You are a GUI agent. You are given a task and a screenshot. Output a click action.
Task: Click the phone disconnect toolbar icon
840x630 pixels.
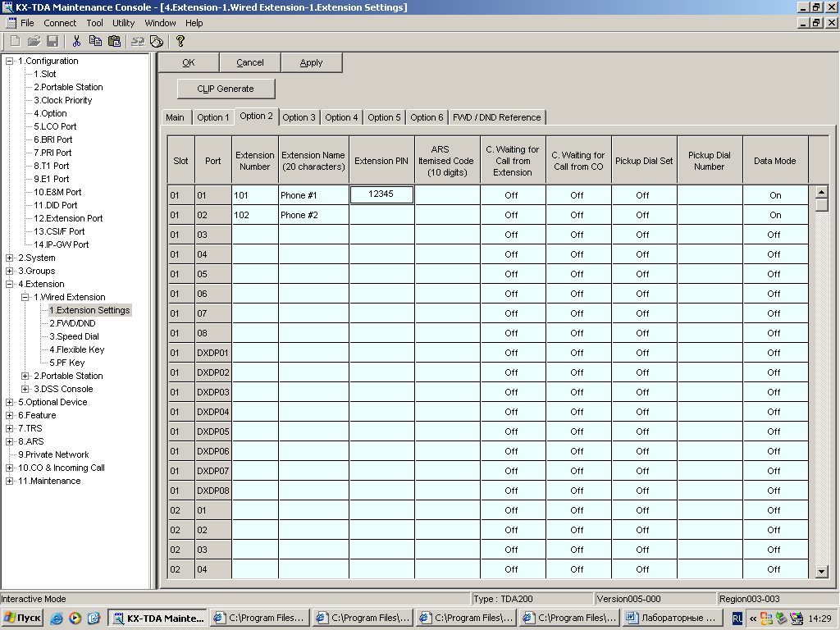(157, 41)
